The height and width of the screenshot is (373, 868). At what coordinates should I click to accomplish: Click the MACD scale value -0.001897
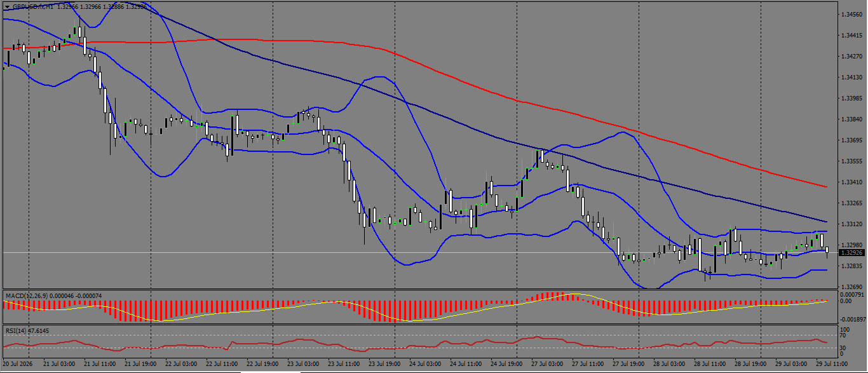(853, 319)
